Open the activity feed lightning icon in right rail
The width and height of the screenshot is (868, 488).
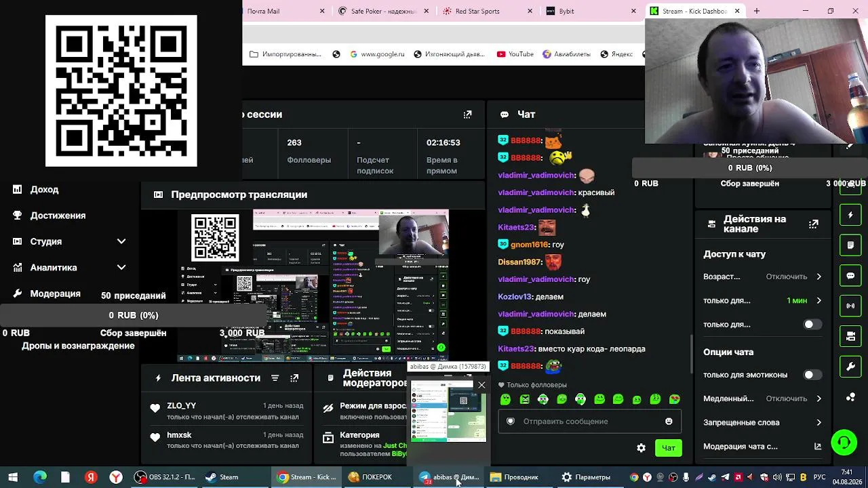pos(850,215)
